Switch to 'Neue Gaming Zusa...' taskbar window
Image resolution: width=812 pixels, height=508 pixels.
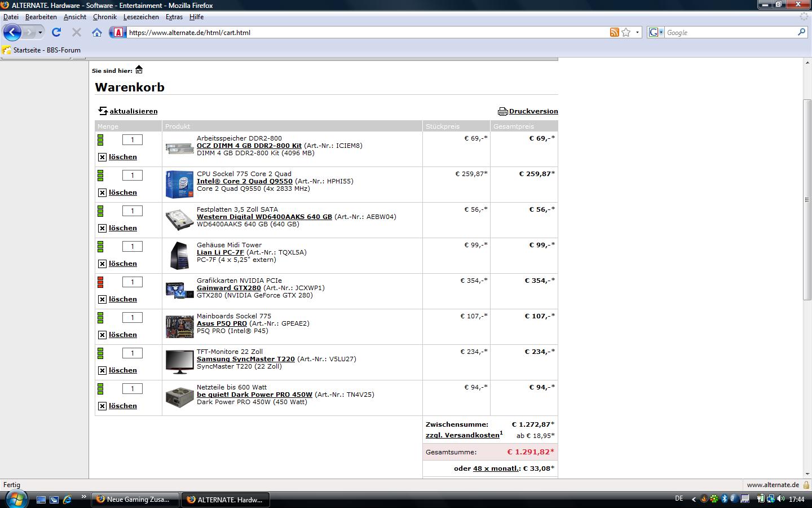pos(135,500)
